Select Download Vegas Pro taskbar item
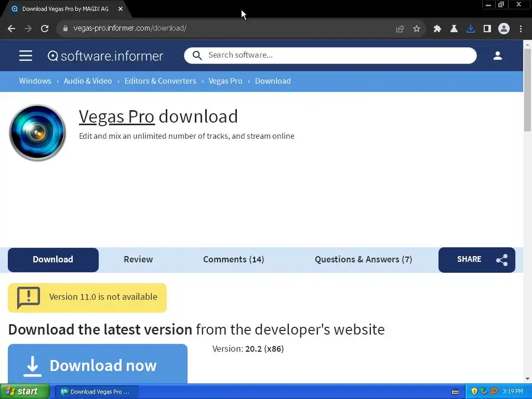Viewport: 532px width, 399px height. (x=96, y=392)
